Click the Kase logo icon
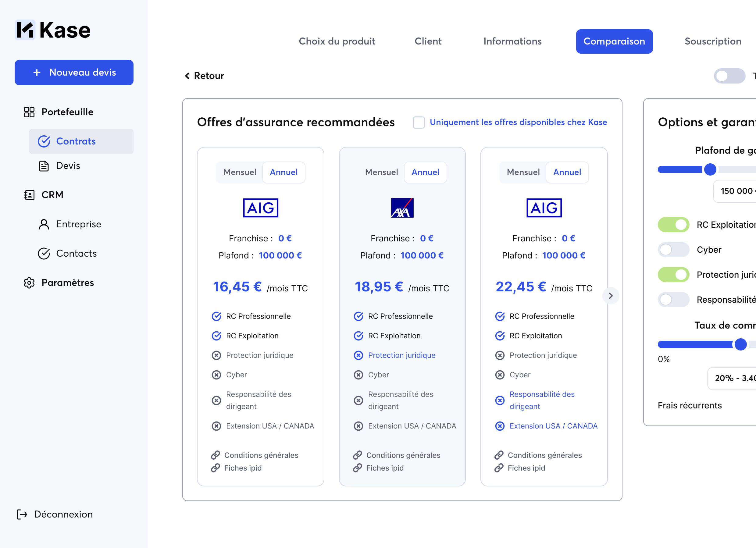Image resolution: width=756 pixels, height=548 pixels. coord(25,30)
